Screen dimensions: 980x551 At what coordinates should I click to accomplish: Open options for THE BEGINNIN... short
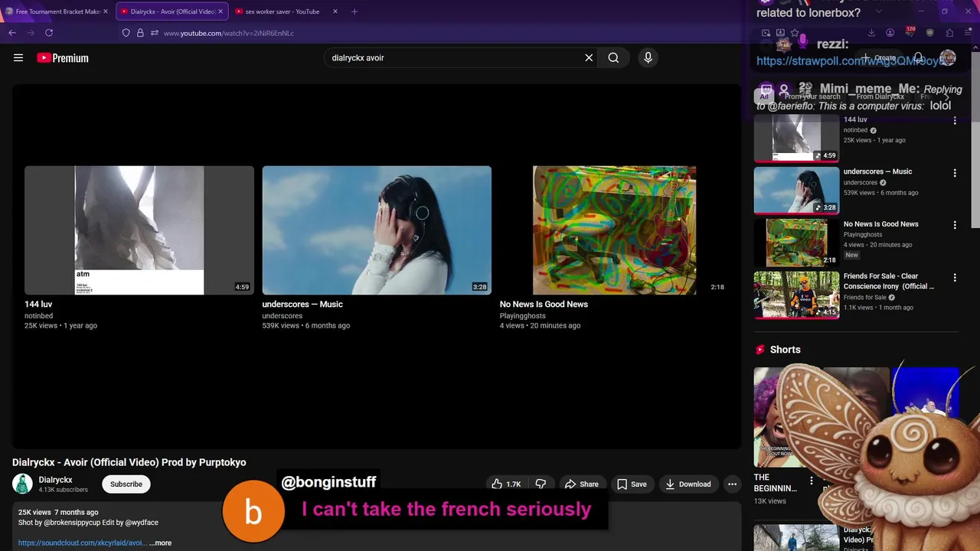[x=812, y=481]
